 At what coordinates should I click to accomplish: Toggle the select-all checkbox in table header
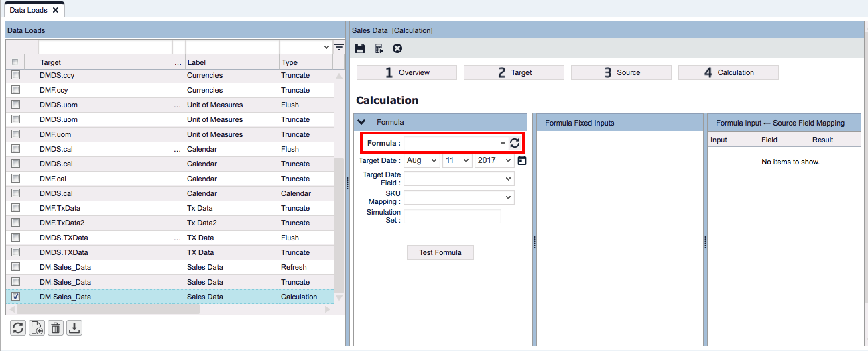pos(15,62)
